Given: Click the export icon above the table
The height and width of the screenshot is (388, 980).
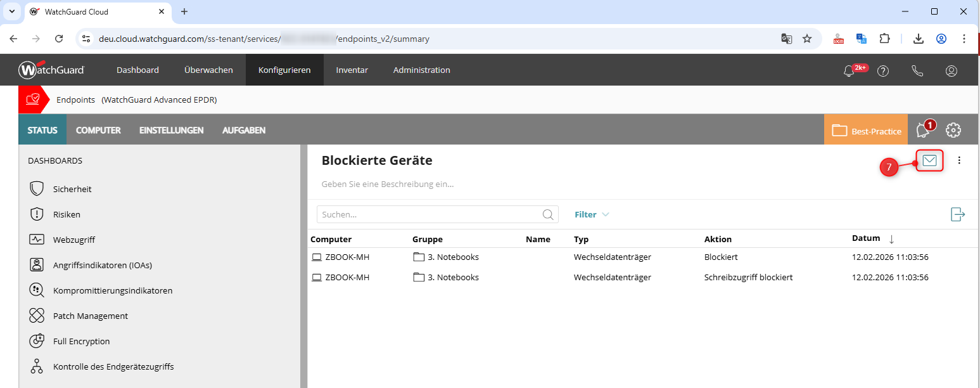Looking at the screenshot, I should pos(958,214).
